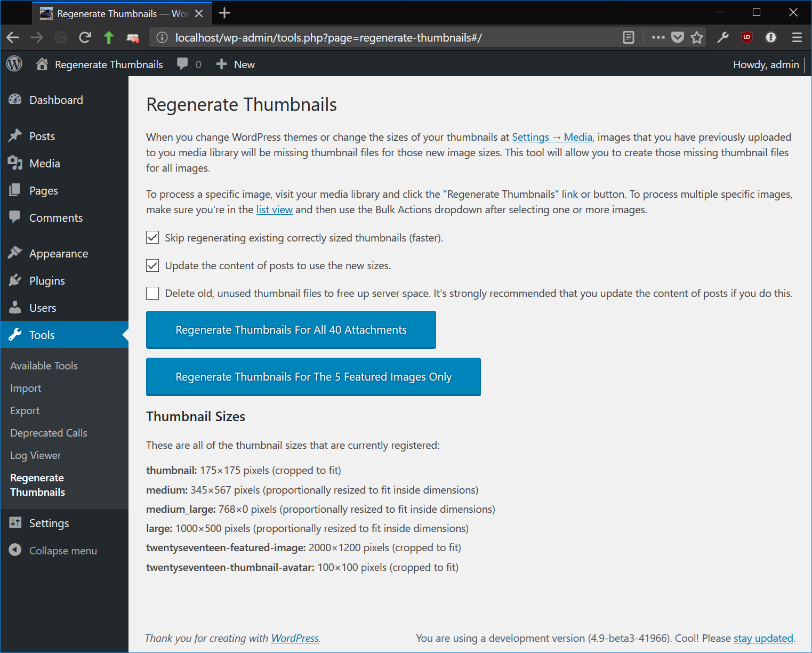
Task: Minimize the browser window
Action: coord(720,12)
